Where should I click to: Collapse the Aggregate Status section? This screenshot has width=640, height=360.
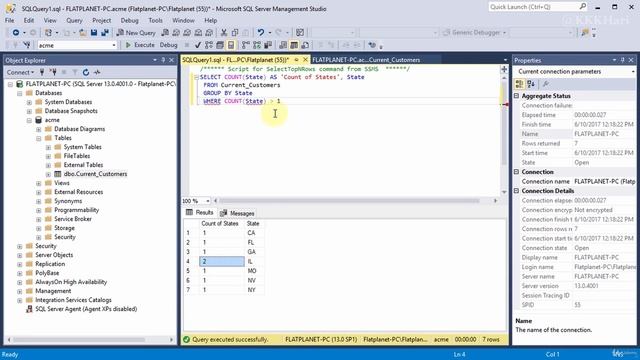pos(516,96)
